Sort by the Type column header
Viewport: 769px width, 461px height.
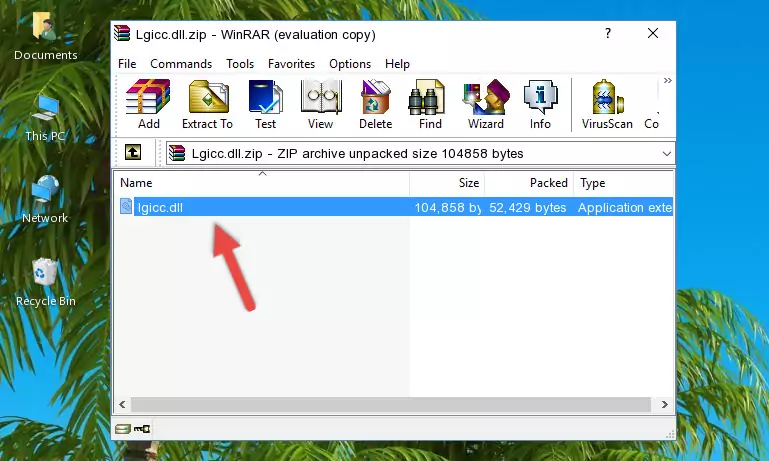pyautogui.click(x=623, y=183)
